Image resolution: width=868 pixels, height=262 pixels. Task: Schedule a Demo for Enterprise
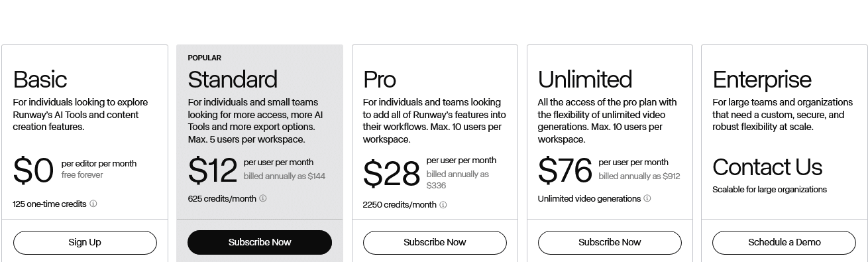point(785,242)
